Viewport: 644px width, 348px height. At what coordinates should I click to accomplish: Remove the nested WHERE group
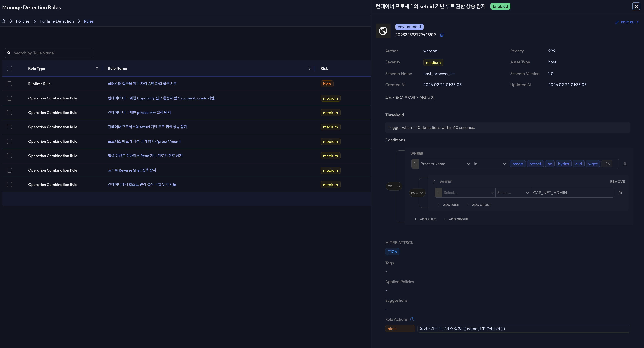tap(617, 182)
